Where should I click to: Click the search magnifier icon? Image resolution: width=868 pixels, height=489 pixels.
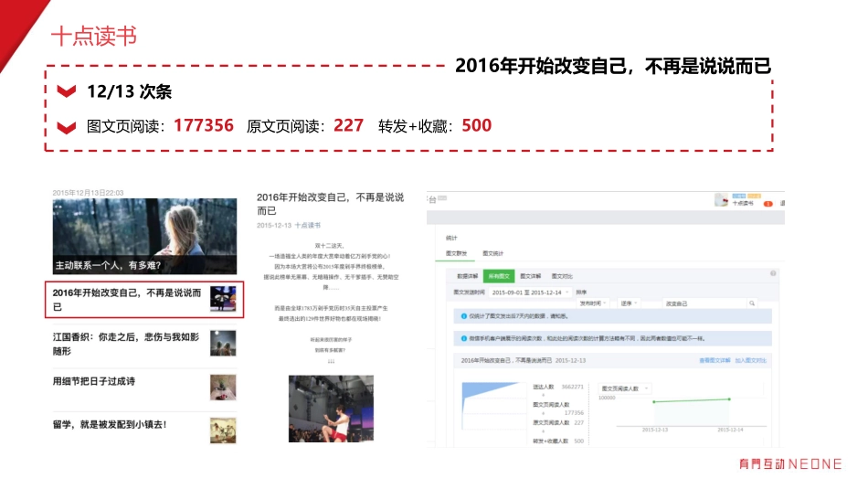tap(752, 303)
